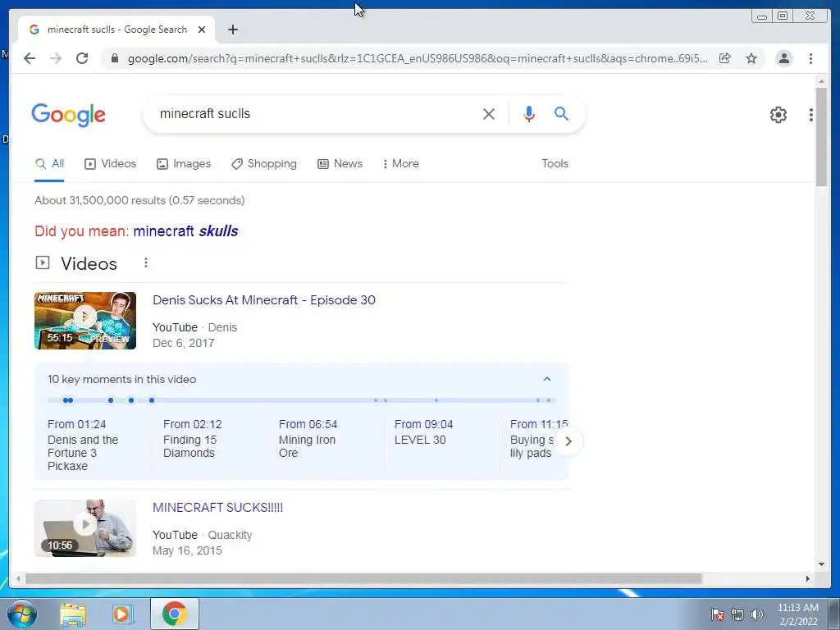Play Denis video thumbnail preview
This screenshot has width=840, height=630.
click(85, 321)
